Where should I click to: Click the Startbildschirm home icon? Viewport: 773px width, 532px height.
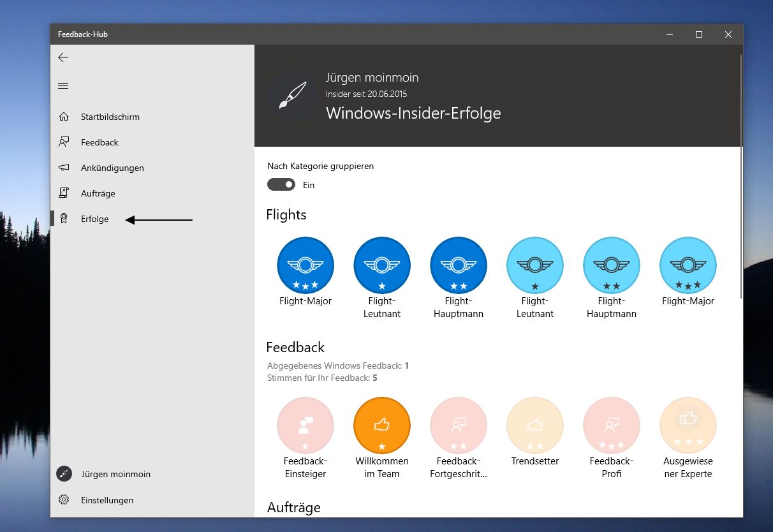coord(63,117)
